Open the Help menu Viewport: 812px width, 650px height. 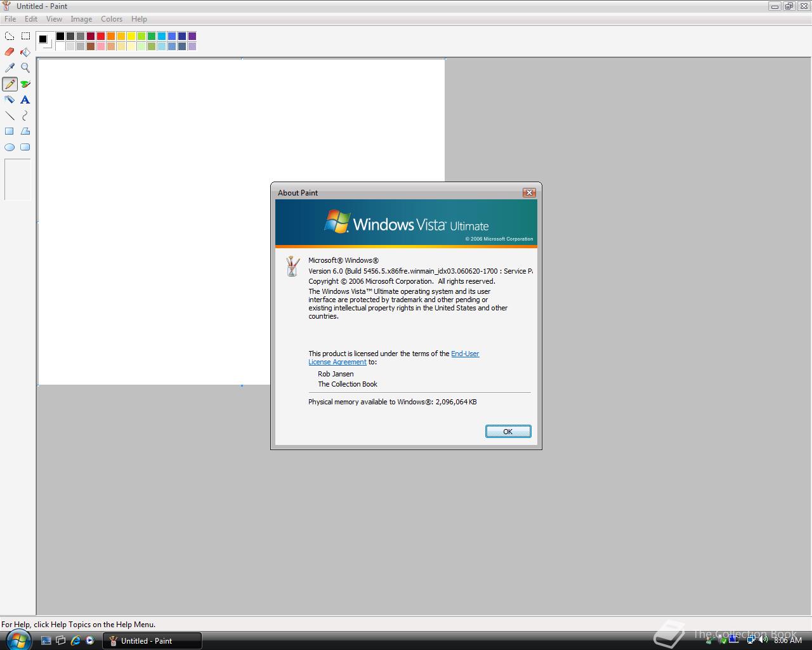coord(139,19)
